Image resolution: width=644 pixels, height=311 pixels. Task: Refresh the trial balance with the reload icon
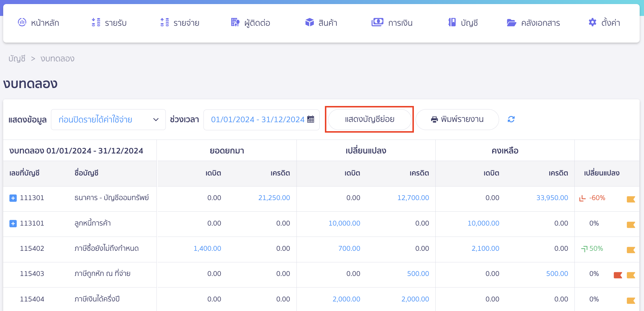(x=511, y=119)
